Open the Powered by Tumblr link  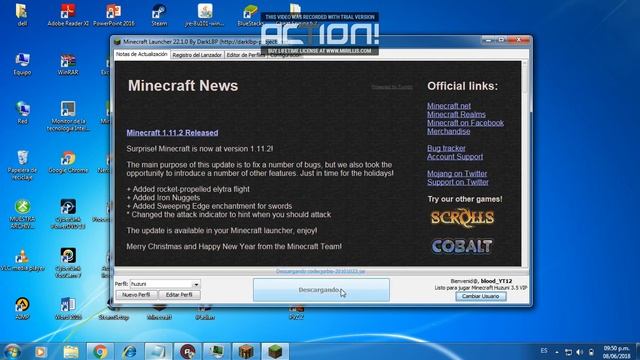click(392, 87)
